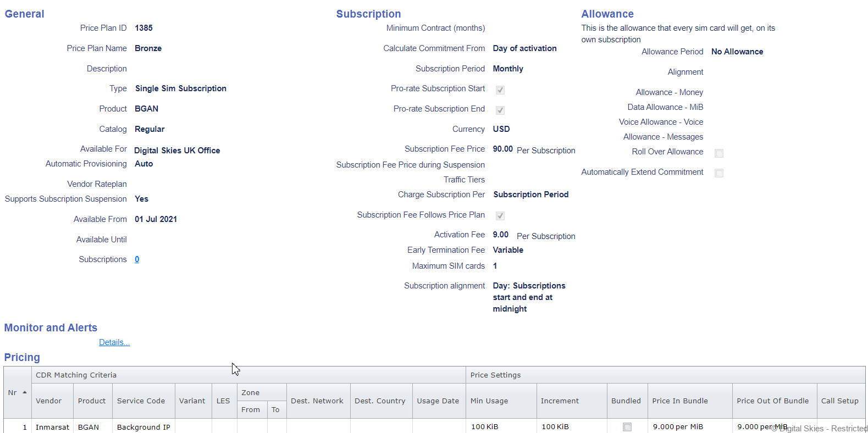
Task: Click the Dest. Country column header
Action: click(x=380, y=401)
